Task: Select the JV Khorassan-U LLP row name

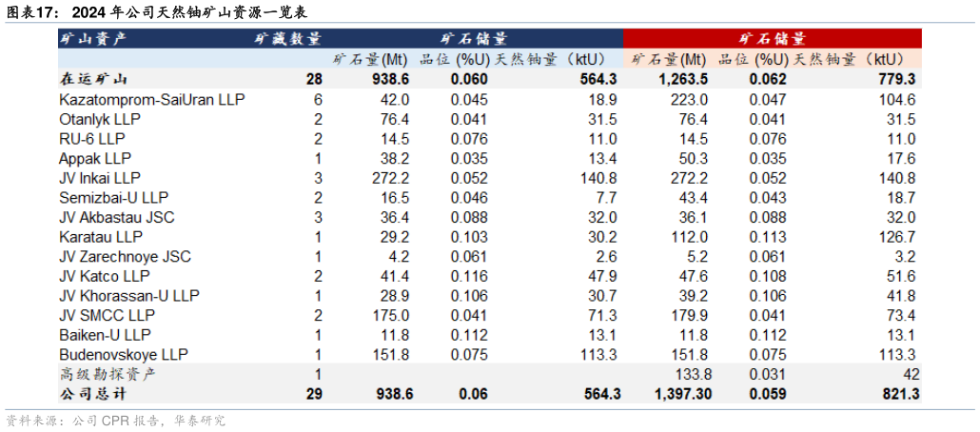Action: click(x=129, y=296)
